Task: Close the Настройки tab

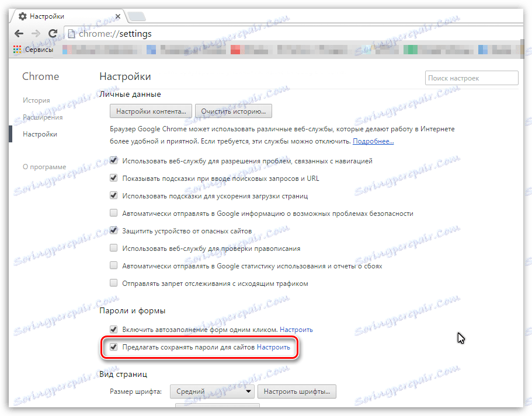Action: pyautogui.click(x=118, y=16)
